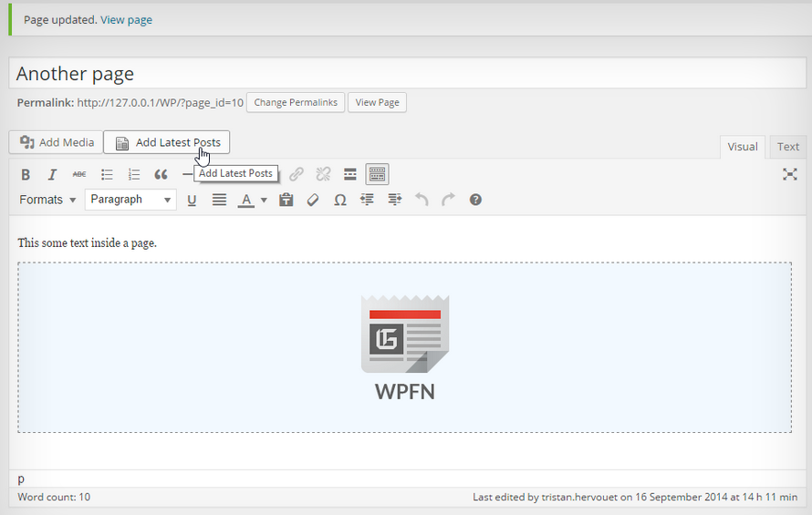The height and width of the screenshot is (515, 812).
Task: Follow the View page link in the notice
Action: tap(126, 20)
